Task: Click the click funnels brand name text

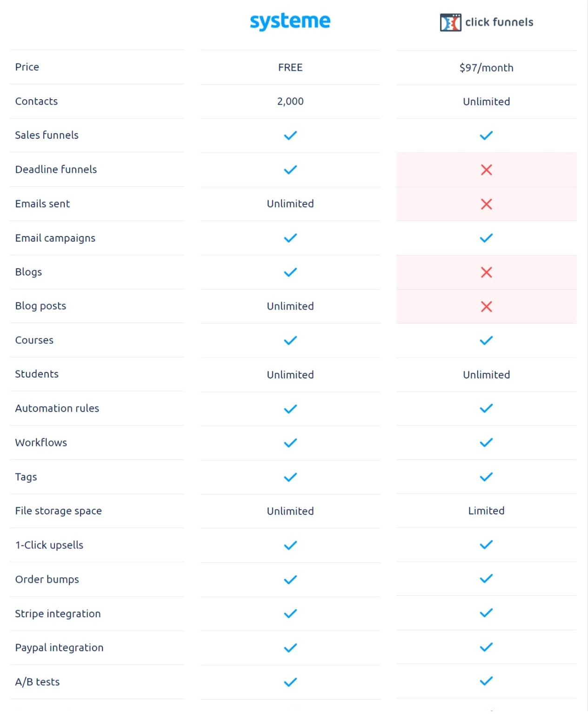Action: pos(499,22)
